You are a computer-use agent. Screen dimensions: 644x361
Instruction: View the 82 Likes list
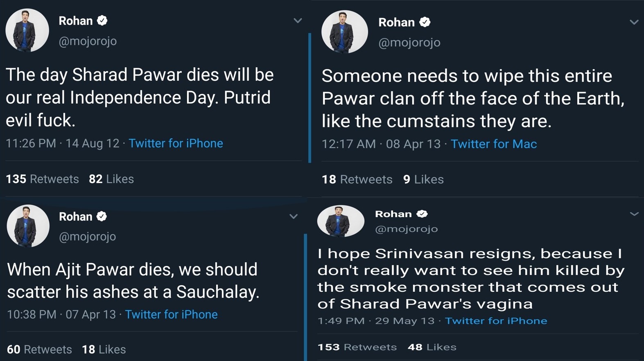[x=111, y=179]
